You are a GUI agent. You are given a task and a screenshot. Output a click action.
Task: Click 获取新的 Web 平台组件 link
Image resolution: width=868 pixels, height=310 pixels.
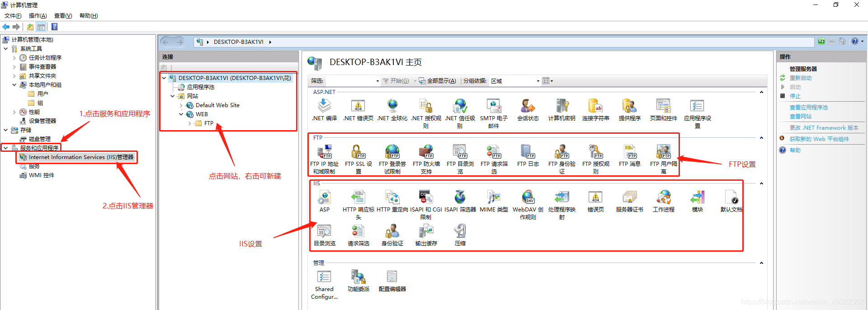point(819,139)
